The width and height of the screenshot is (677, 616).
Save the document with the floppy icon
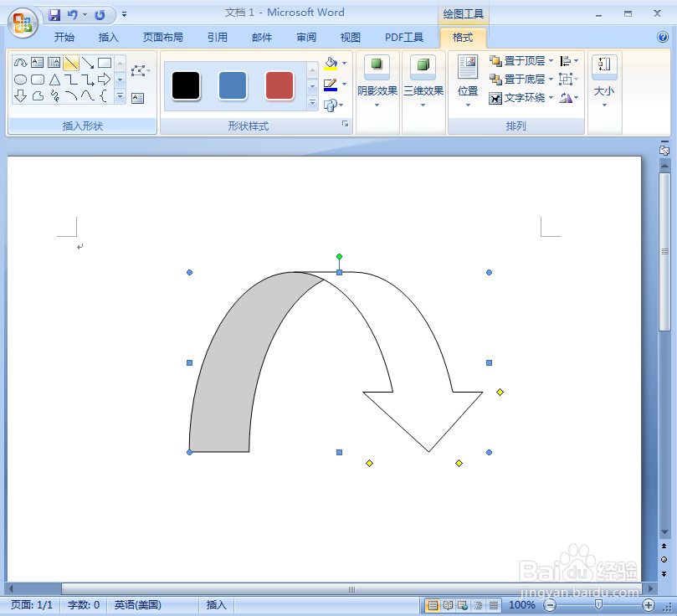point(54,15)
